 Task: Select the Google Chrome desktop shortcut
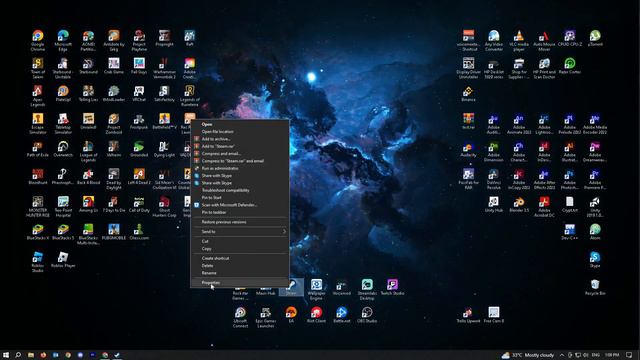click(38, 40)
